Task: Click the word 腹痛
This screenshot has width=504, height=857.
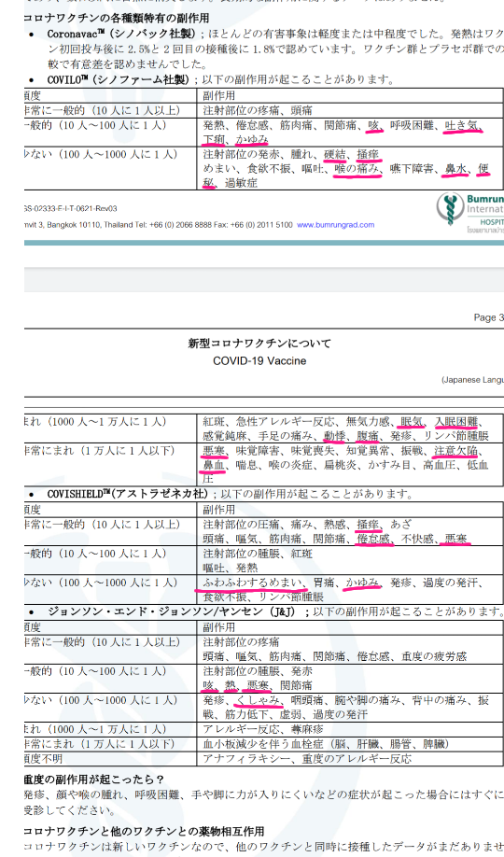Action: [368, 436]
